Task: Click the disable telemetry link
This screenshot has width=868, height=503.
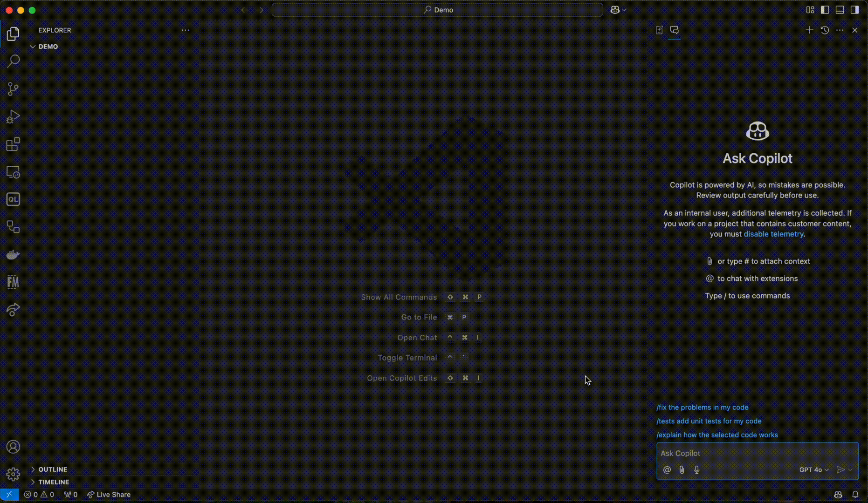Action: pyautogui.click(x=773, y=234)
